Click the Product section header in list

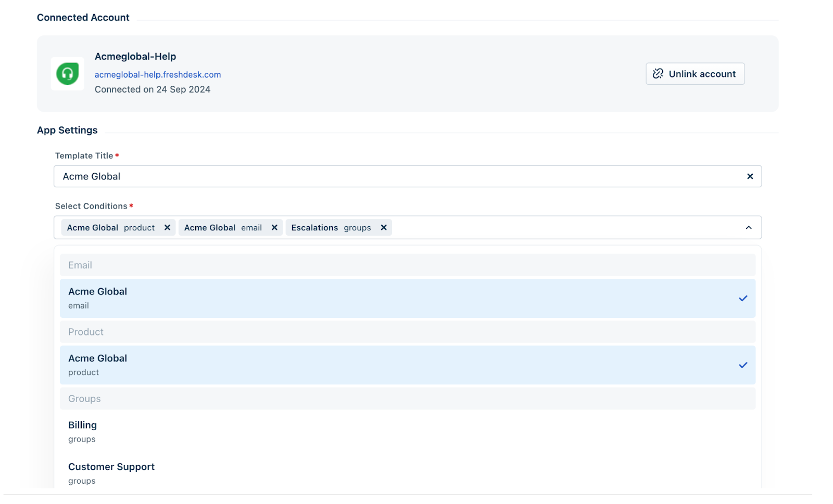point(407,332)
